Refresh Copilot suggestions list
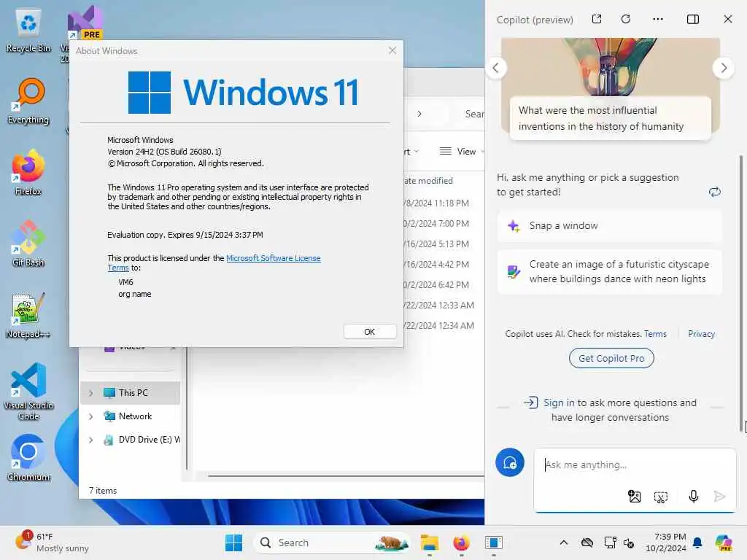This screenshot has height=560, width=747. point(715,192)
